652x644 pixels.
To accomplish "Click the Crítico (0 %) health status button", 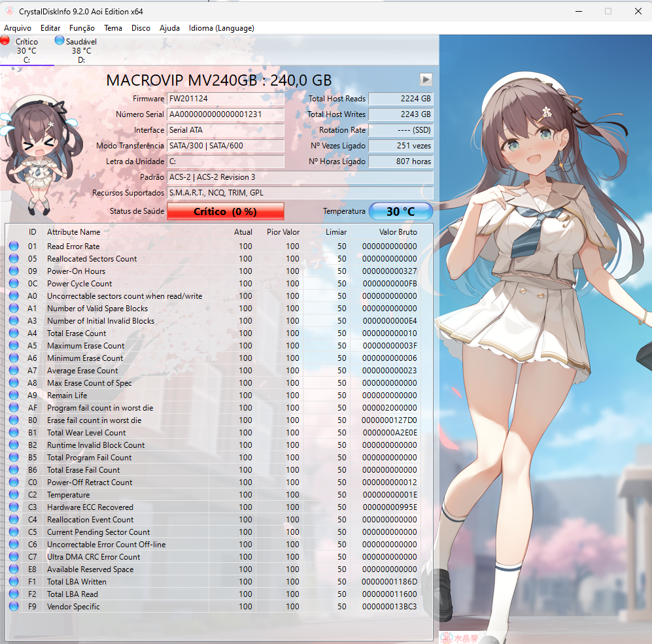I will click(226, 211).
